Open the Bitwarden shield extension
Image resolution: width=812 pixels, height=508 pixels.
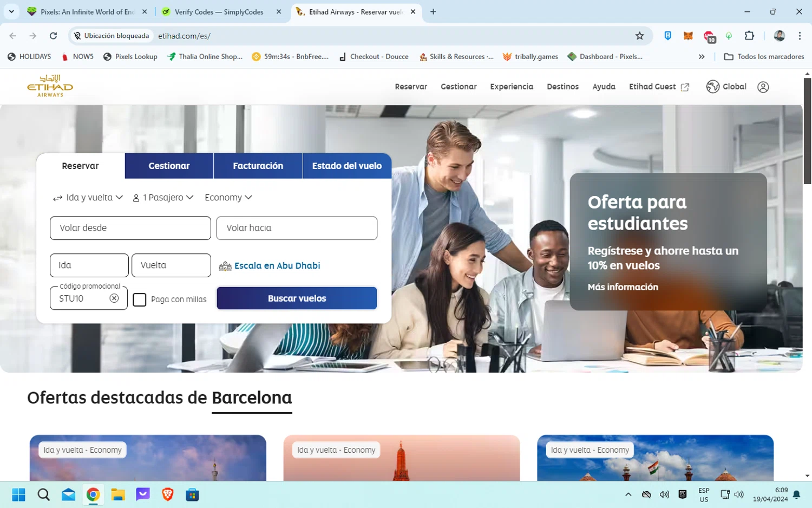pyautogui.click(x=668, y=36)
